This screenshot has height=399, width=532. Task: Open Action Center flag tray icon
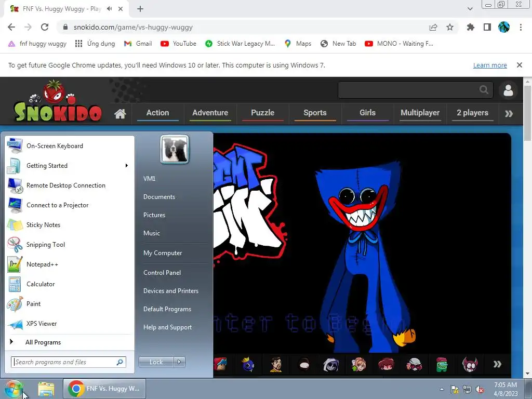[454, 390]
